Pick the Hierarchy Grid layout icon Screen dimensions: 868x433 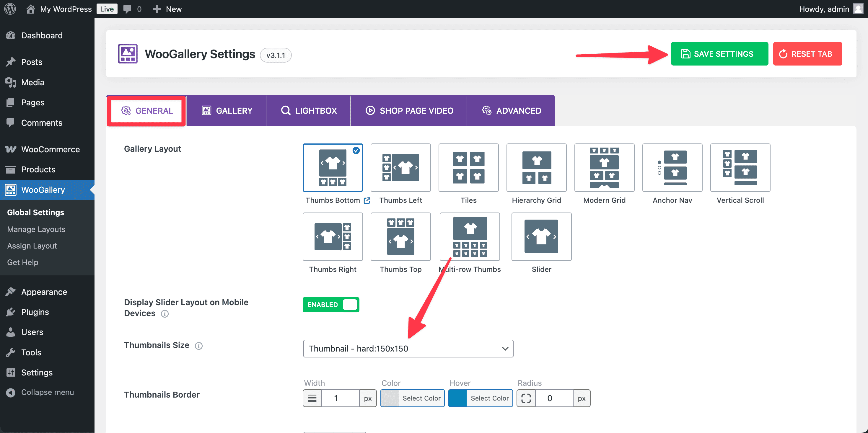click(x=536, y=167)
